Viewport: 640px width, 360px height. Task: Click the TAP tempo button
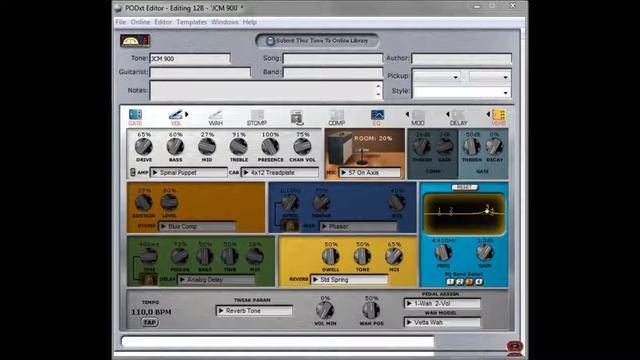click(149, 322)
